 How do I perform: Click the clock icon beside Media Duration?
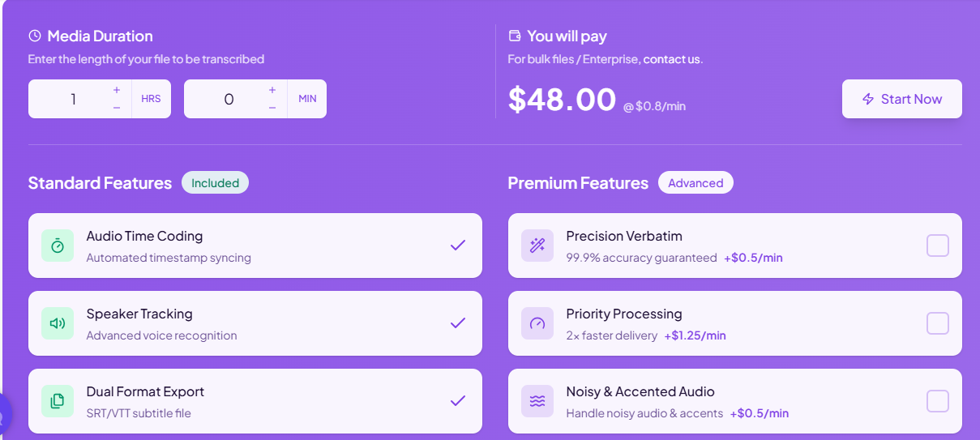point(35,36)
